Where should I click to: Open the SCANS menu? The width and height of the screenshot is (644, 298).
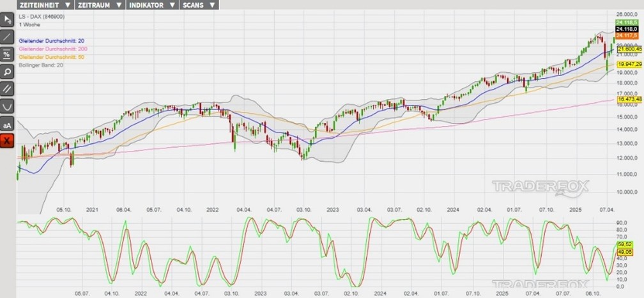click(198, 4)
